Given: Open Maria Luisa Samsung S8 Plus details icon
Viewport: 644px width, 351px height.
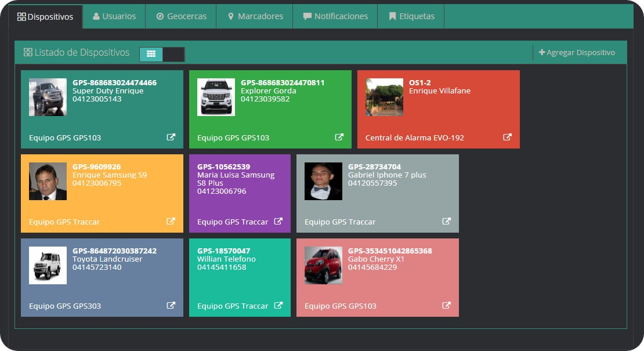Looking at the screenshot, I should [x=278, y=222].
